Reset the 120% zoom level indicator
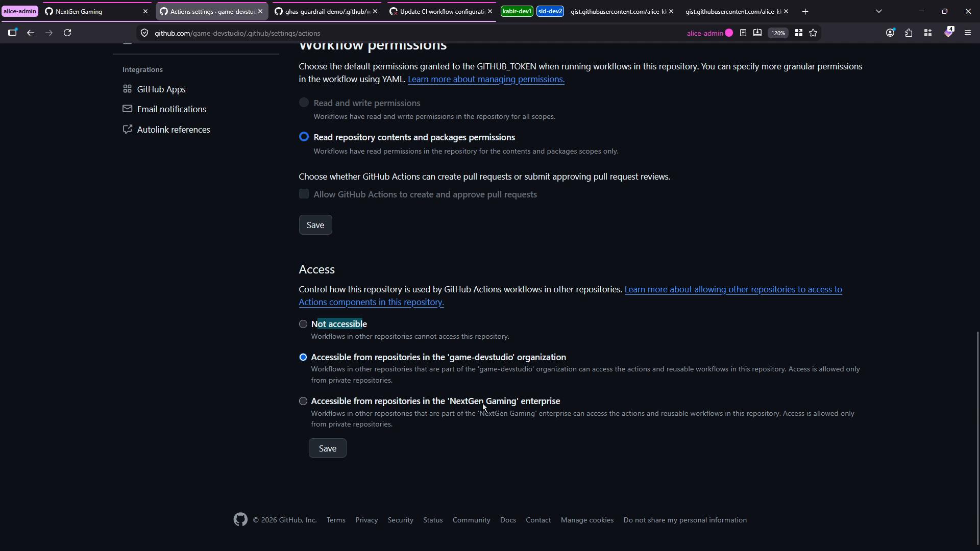 tap(778, 33)
